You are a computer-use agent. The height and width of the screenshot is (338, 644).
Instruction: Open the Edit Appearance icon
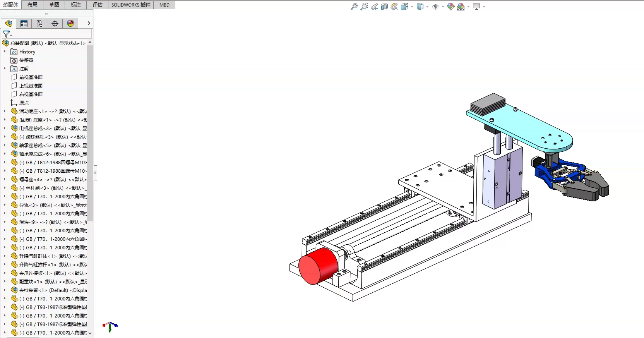(x=450, y=7)
